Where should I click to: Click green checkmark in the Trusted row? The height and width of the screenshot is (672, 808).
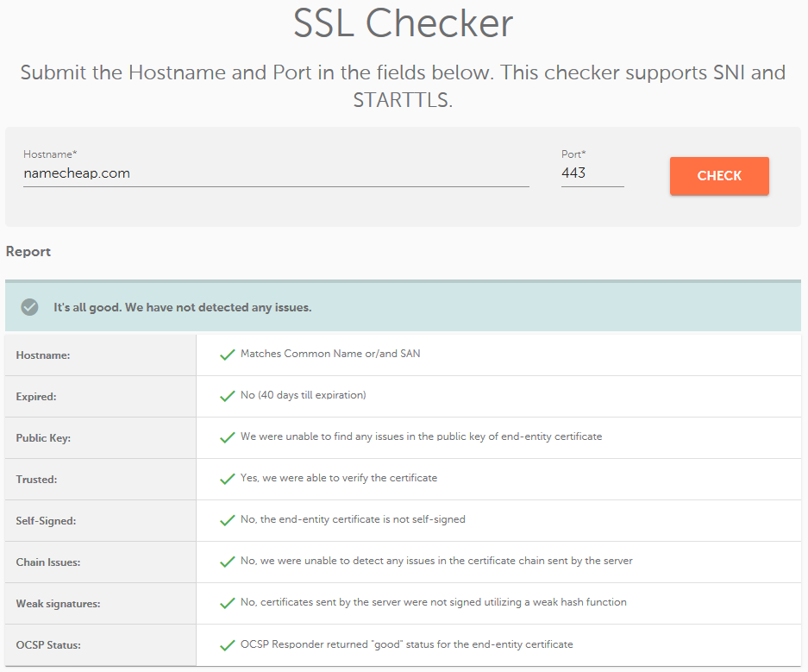[x=228, y=480]
